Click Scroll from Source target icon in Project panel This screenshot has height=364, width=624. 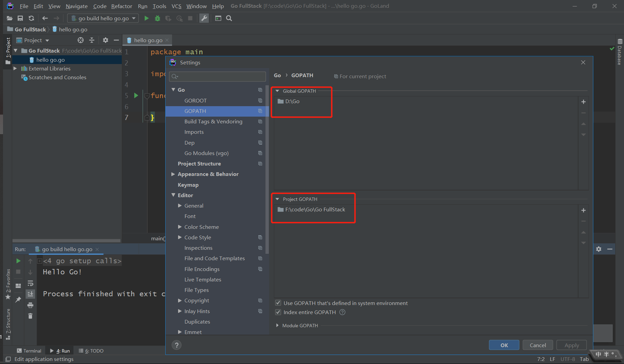pos(81,40)
